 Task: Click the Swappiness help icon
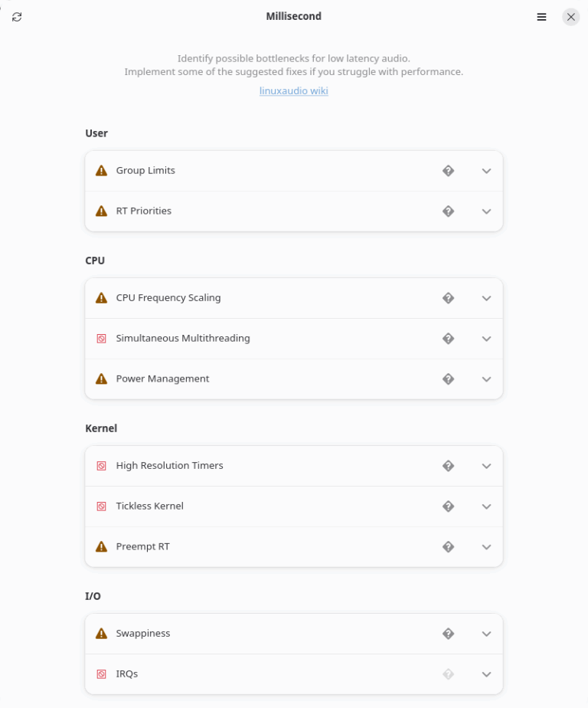(x=449, y=634)
